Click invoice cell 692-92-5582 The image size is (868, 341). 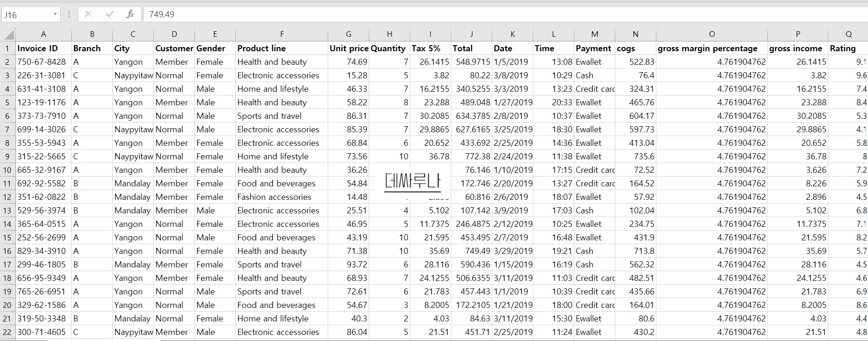43,184
